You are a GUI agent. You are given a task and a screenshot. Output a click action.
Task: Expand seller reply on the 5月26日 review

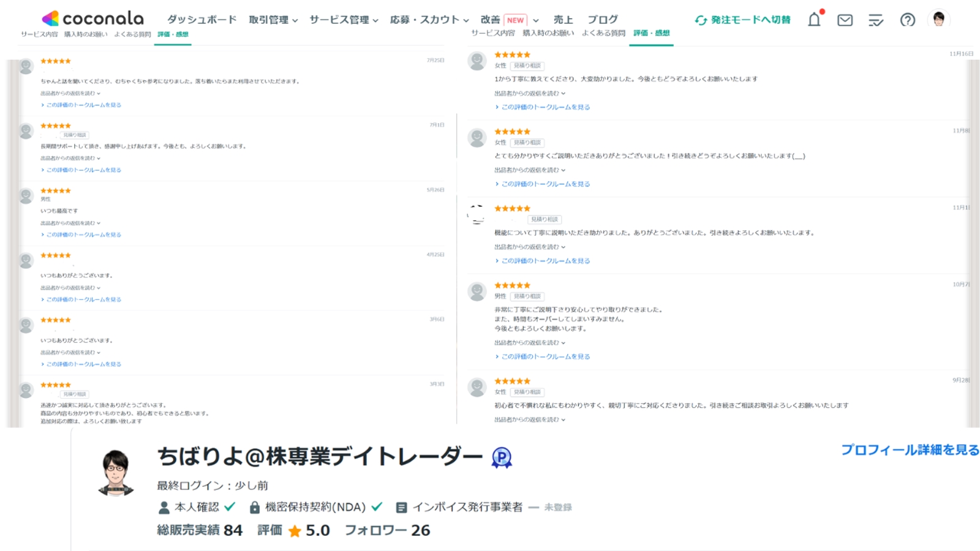[x=70, y=223]
